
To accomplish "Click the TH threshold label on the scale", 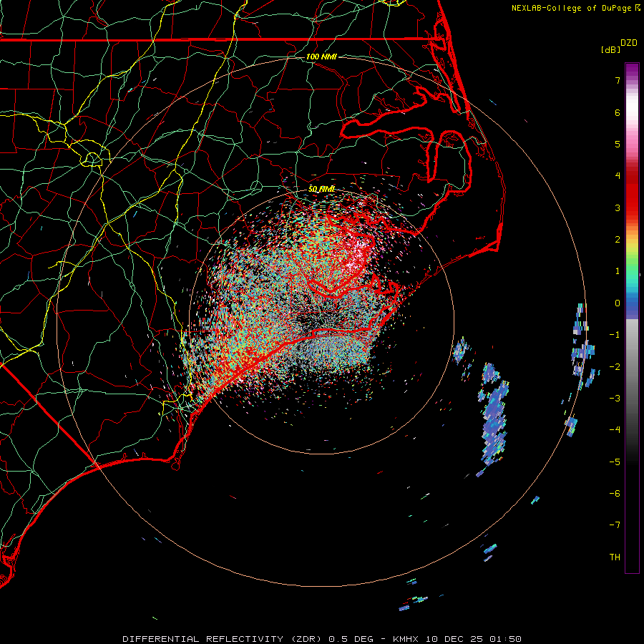I will click(x=615, y=557).
